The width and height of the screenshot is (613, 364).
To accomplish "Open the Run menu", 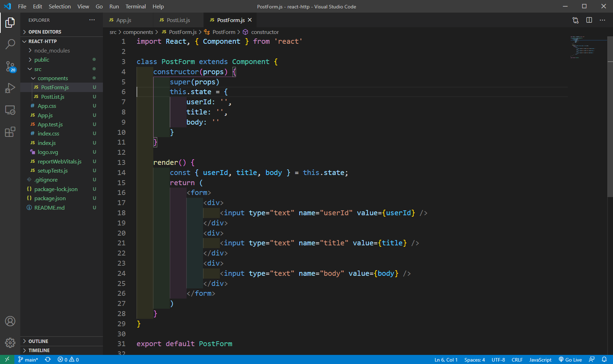I will point(114,6).
